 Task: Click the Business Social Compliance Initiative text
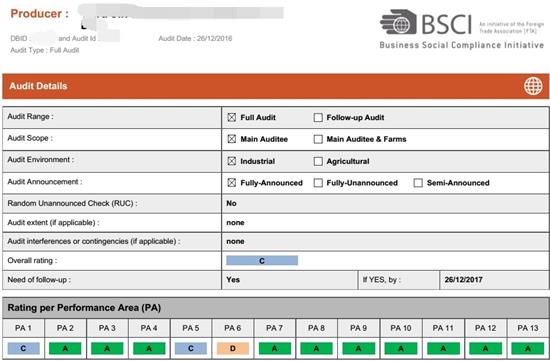click(462, 45)
